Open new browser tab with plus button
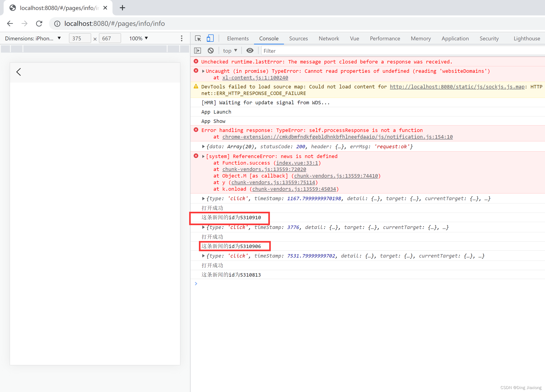The image size is (545, 392). [122, 8]
